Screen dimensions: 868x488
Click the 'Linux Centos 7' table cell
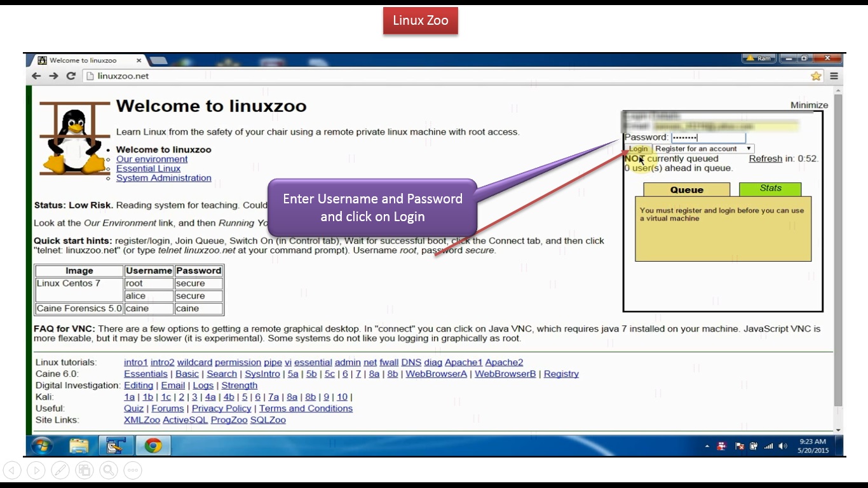click(x=79, y=290)
